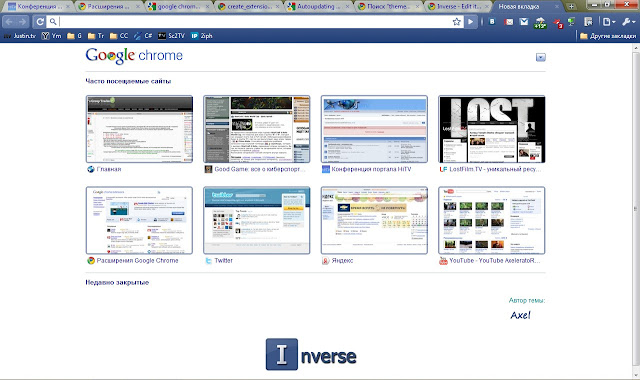
Task: Open the blue envelope mail extension
Action: tap(524, 22)
